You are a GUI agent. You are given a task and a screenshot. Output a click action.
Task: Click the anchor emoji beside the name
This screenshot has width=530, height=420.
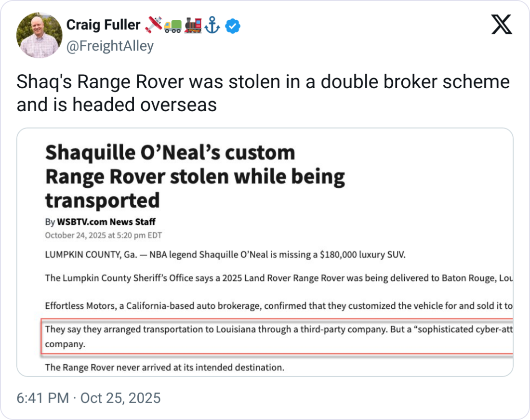[212, 26]
